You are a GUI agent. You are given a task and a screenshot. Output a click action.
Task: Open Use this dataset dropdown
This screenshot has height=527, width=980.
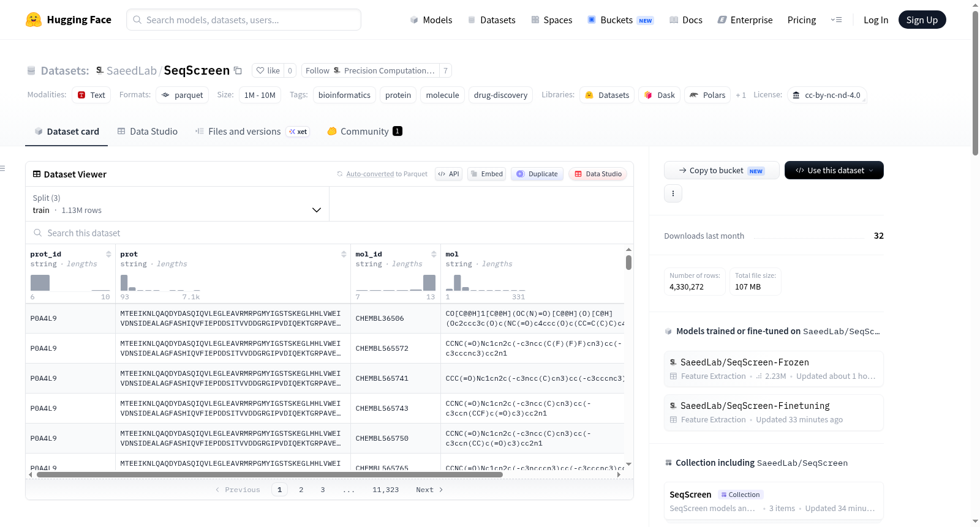tap(834, 170)
